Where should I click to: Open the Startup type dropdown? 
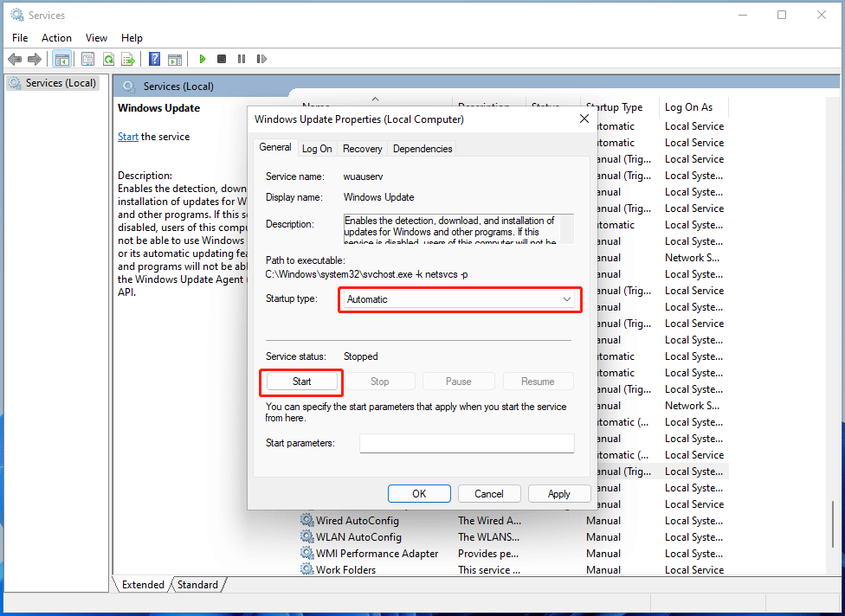pos(461,299)
